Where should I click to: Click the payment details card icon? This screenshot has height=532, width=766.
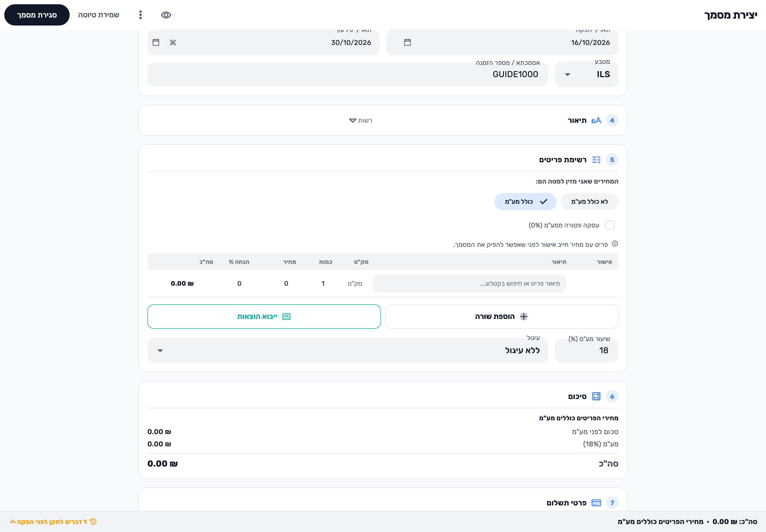(596, 503)
